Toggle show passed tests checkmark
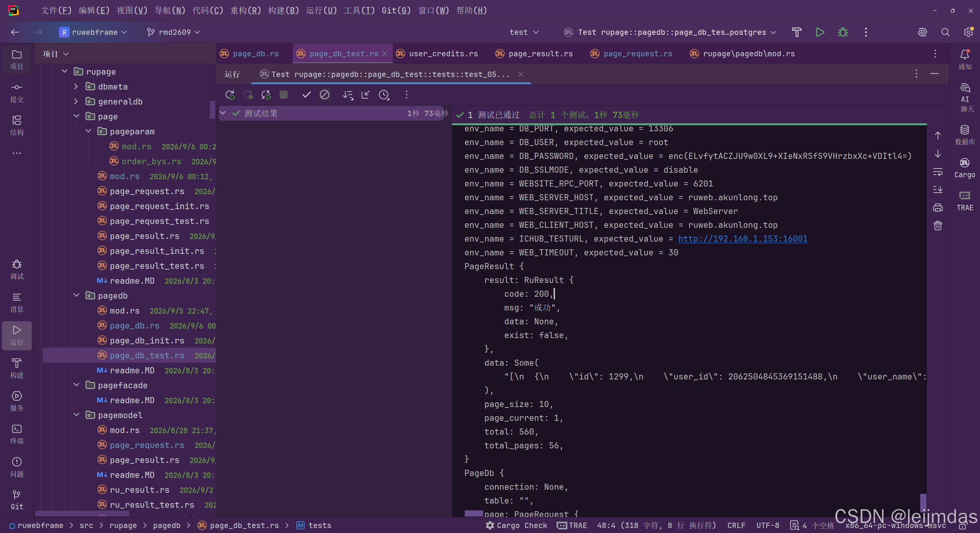The height and width of the screenshot is (533, 980). (x=306, y=95)
